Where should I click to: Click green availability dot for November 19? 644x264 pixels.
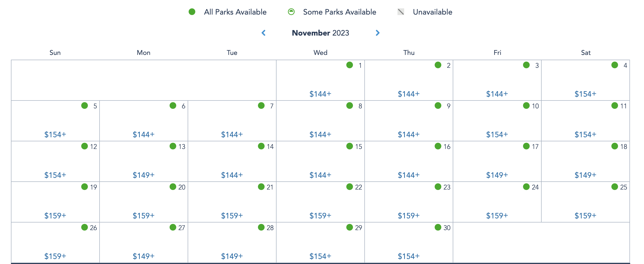[x=85, y=187]
